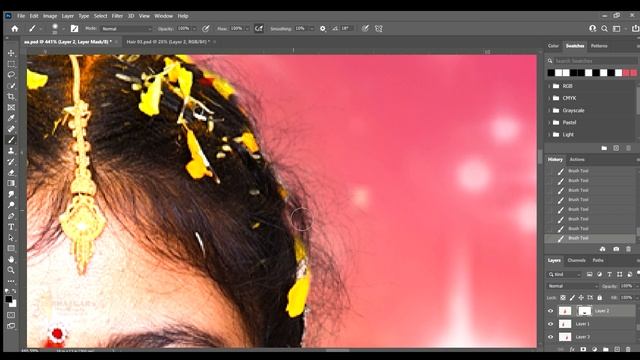Screen dimensions: 640x360
Task: Open smoothing options gear icon
Action: point(323,29)
